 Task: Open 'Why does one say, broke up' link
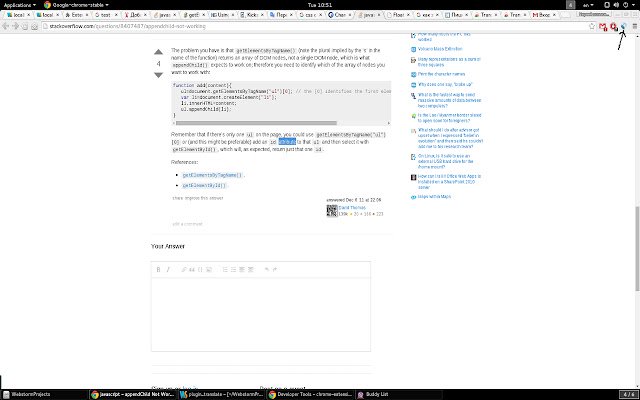(x=445, y=84)
